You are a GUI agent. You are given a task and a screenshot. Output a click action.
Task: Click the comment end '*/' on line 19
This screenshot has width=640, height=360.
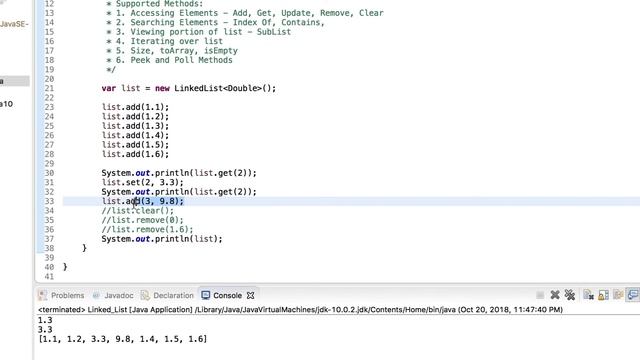[x=111, y=69]
